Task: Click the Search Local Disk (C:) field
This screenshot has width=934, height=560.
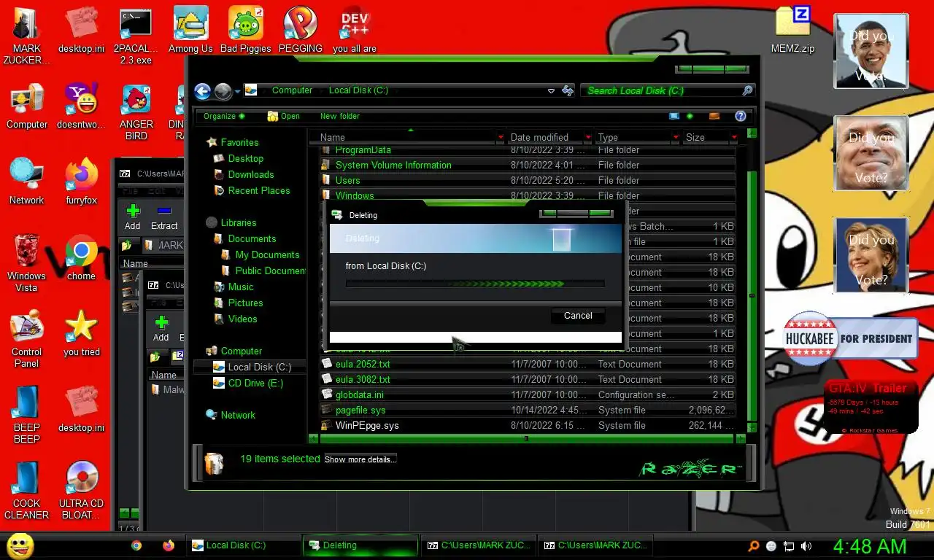Action: (668, 90)
